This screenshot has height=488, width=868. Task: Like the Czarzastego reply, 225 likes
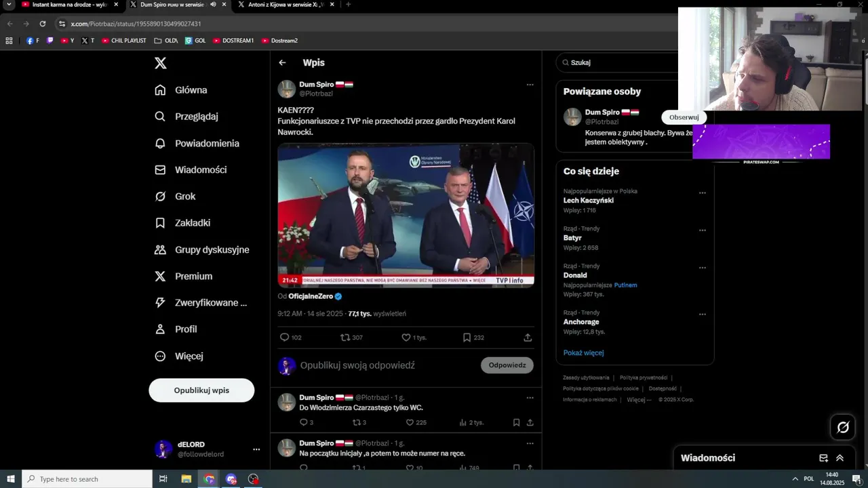tap(416, 422)
